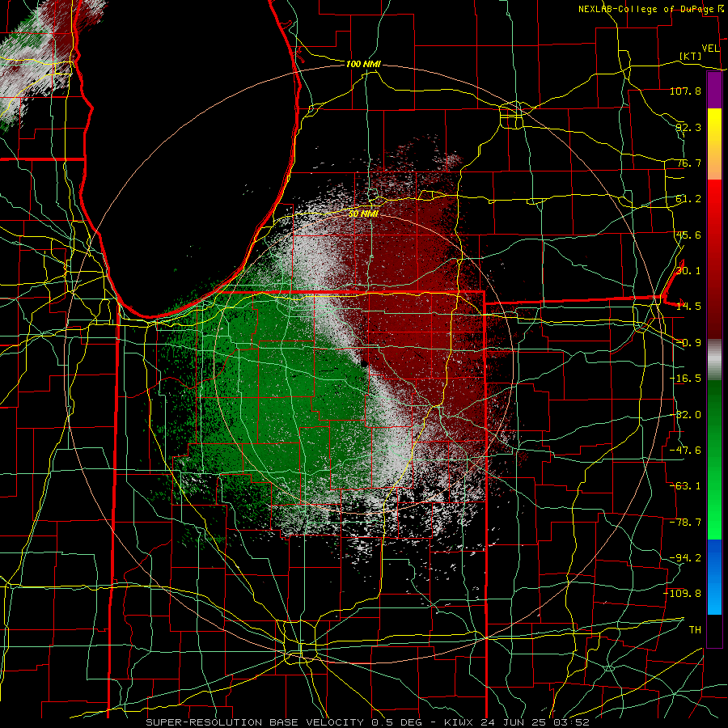Select the 61.2 value on velocity scale
This screenshot has height=728, width=728.
pos(688,199)
